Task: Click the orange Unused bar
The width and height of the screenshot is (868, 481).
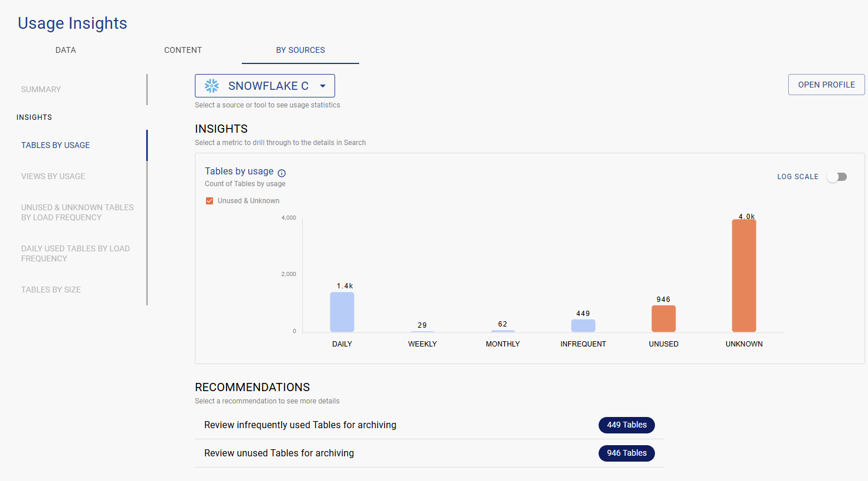Action: click(x=663, y=318)
